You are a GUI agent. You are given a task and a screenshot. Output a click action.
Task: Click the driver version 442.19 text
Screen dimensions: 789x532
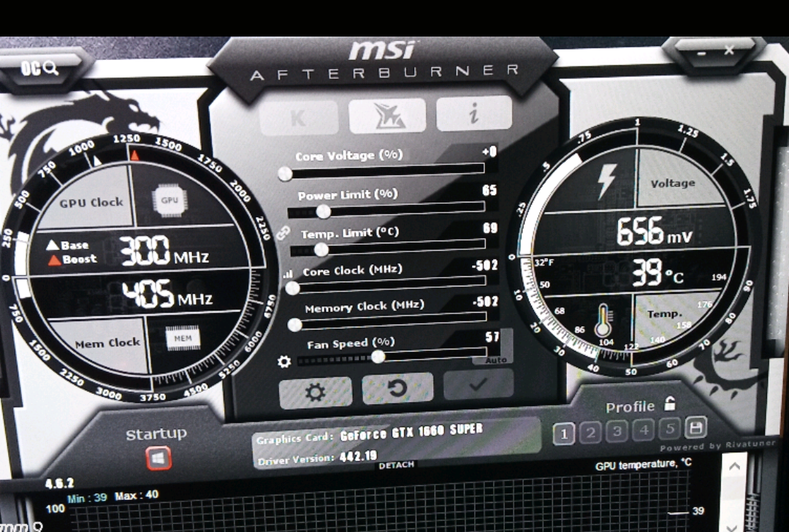[358, 457]
